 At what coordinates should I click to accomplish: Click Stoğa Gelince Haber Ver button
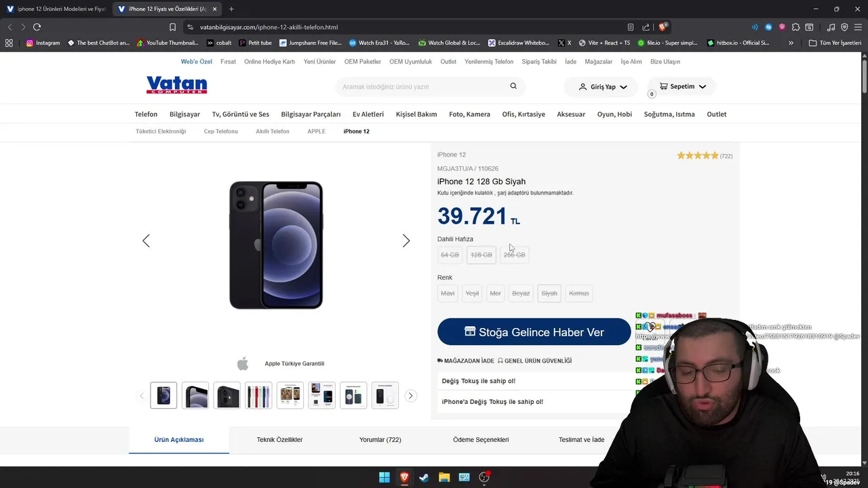pos(534,332)
